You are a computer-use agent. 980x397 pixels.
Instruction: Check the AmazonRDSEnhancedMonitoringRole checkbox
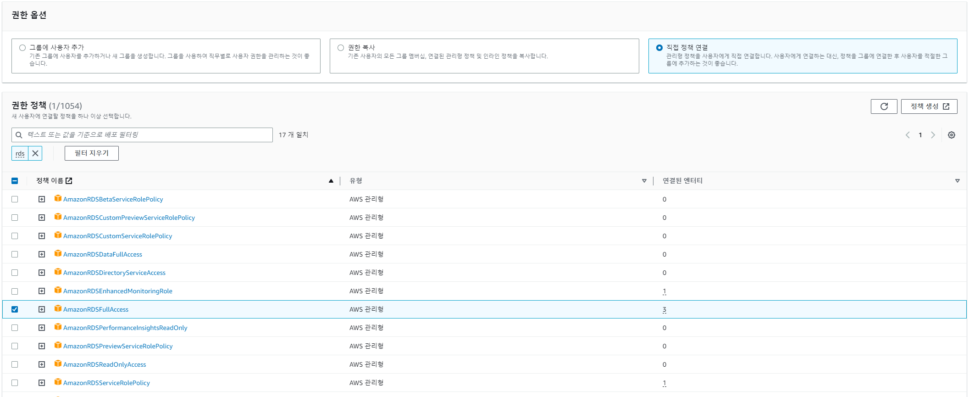(x=15, y=291)
